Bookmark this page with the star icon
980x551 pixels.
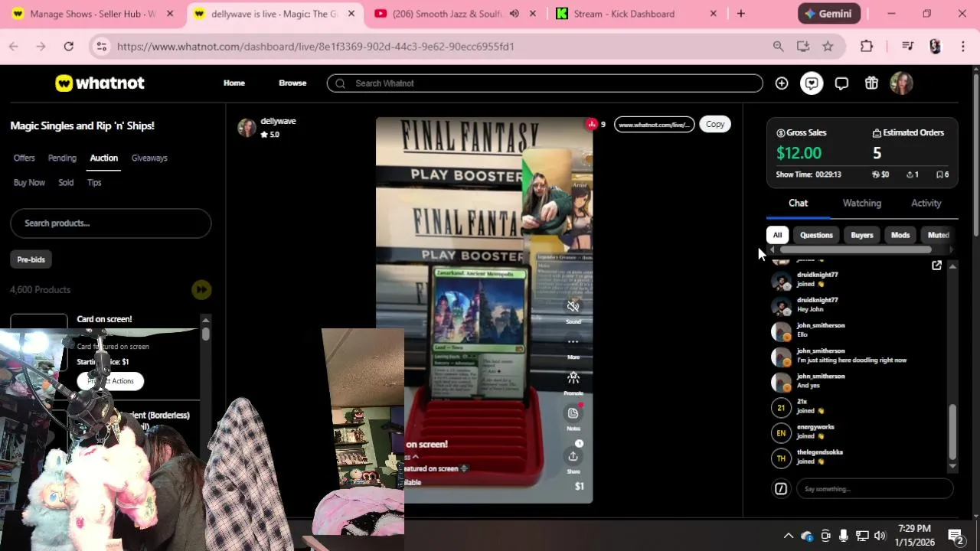click(x=828, y=47)
